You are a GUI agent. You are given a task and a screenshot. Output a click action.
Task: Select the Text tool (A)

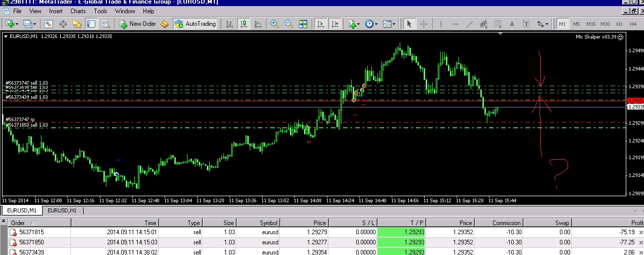pos(512,23)
